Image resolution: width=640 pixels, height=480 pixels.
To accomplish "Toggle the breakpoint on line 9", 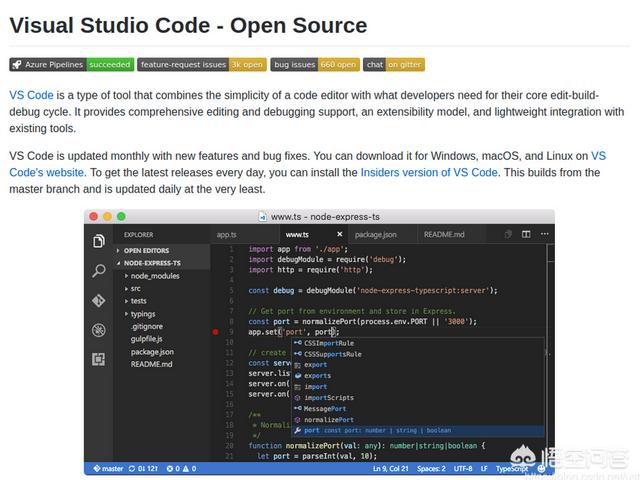I will pos(215,331).
